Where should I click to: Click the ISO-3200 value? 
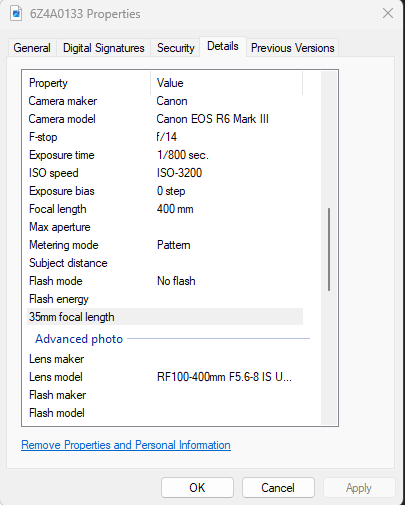(179, 173)
